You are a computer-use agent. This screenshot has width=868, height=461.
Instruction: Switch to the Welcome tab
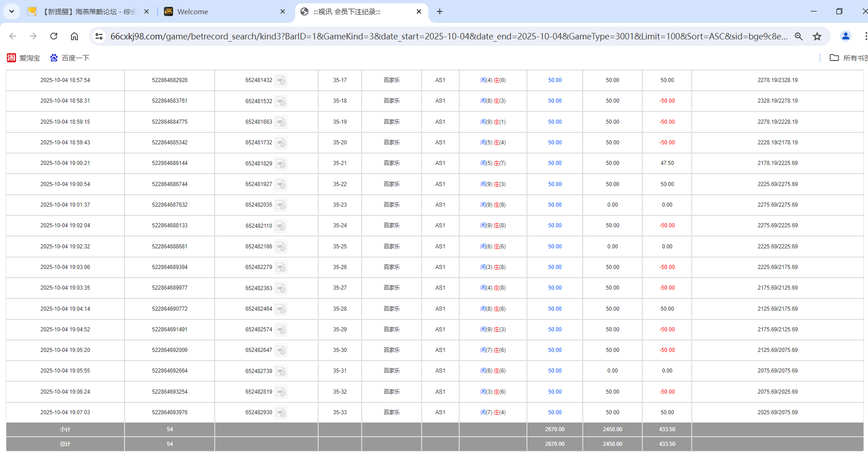[x=192, y=11]
